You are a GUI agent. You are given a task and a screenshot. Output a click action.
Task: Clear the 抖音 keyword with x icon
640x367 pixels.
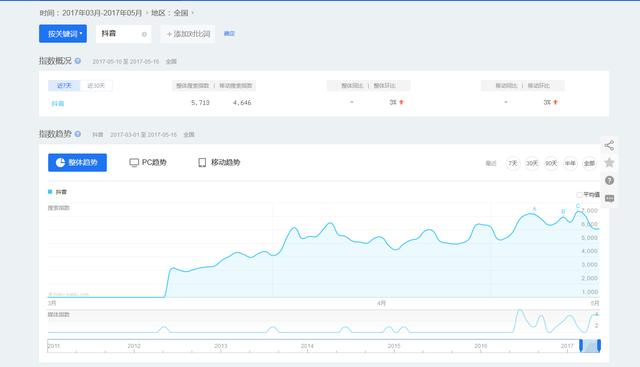click(144, 34)
